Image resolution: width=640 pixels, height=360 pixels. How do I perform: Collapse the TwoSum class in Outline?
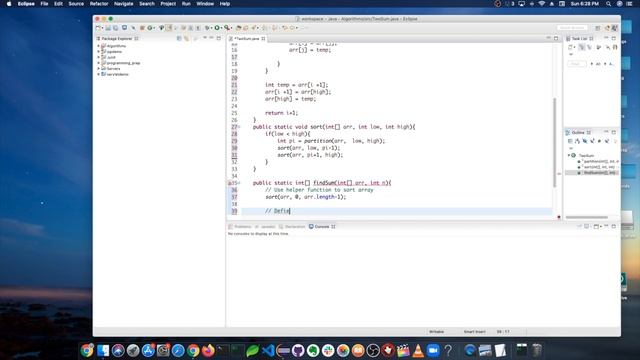point(569,156)
